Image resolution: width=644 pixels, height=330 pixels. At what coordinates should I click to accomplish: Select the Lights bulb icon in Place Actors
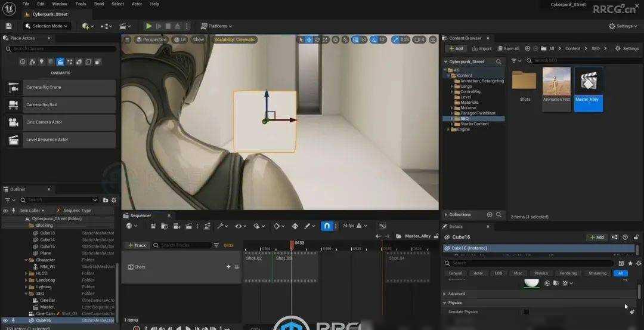(42, 62)
